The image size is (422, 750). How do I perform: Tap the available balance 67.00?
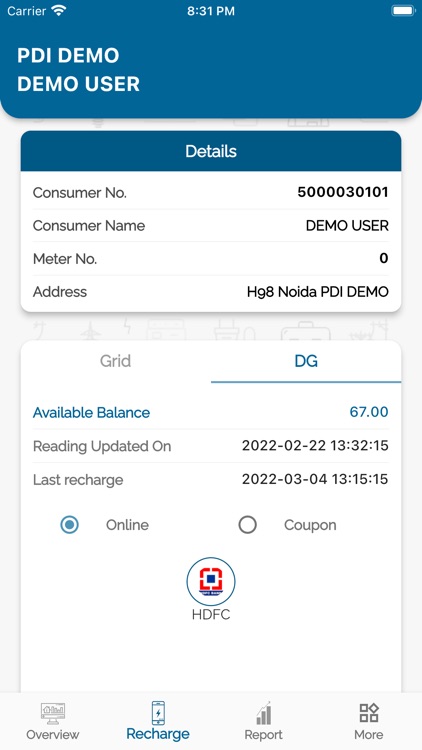369,412
